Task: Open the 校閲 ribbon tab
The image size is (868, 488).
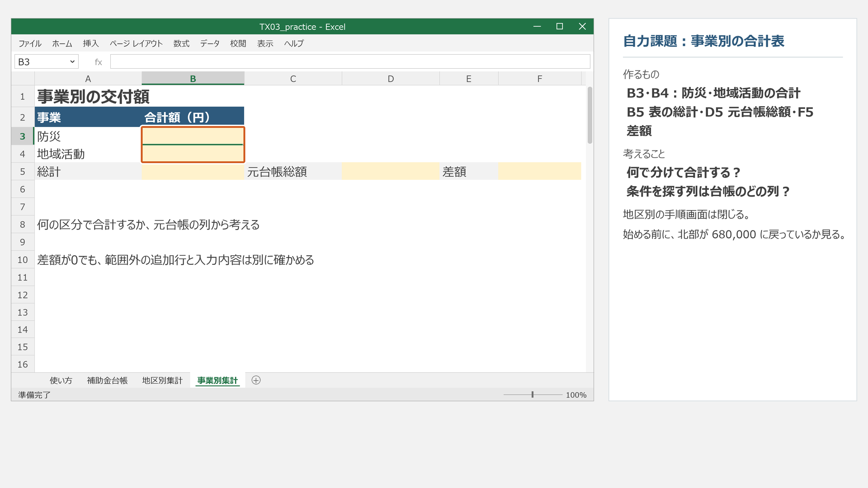Action: point(238,43)
